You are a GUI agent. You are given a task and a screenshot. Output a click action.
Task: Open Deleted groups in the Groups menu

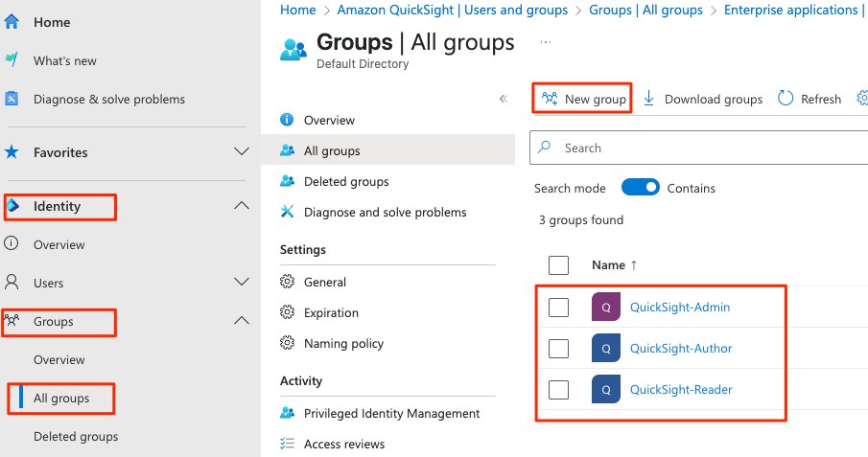(346, 181)
